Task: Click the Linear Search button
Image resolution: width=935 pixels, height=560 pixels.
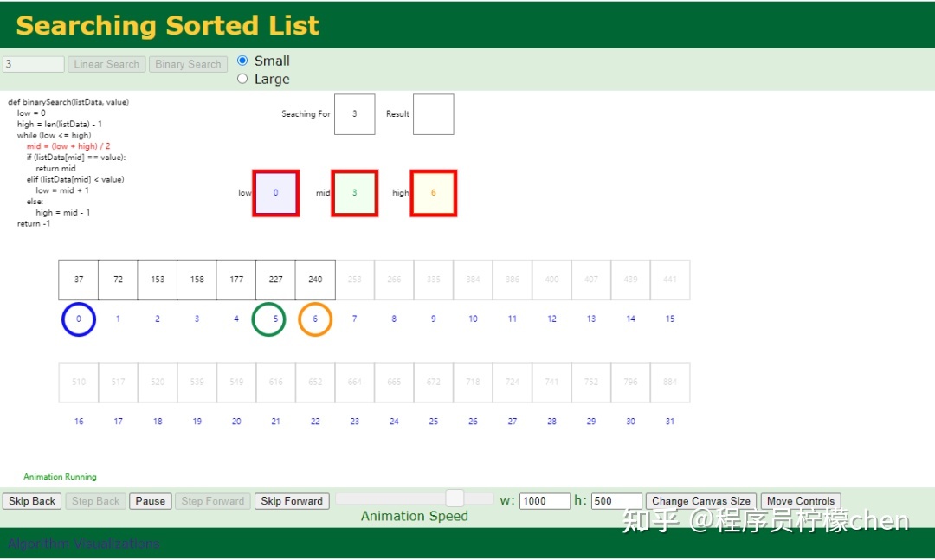Action: tap(106, 64)
